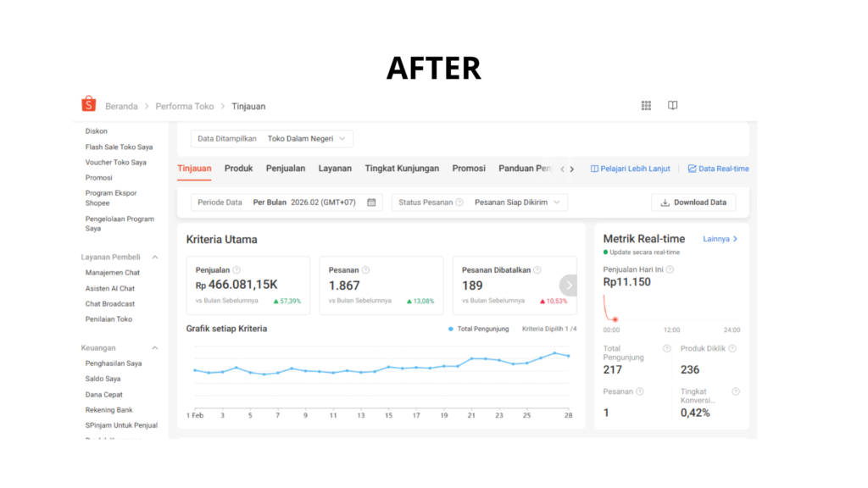Open the Pelajari Lebih Lanjut link
Screen dimensions: 868x488
pos(630,169)
